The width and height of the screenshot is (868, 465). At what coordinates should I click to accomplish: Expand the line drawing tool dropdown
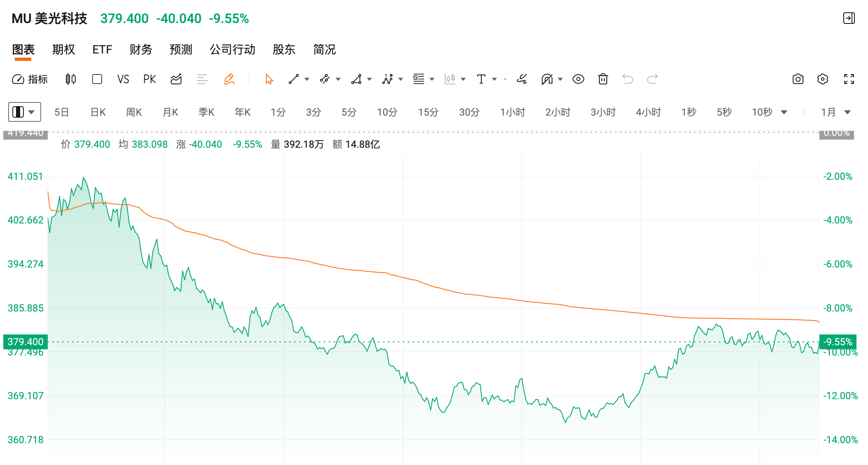coord(307,79)
